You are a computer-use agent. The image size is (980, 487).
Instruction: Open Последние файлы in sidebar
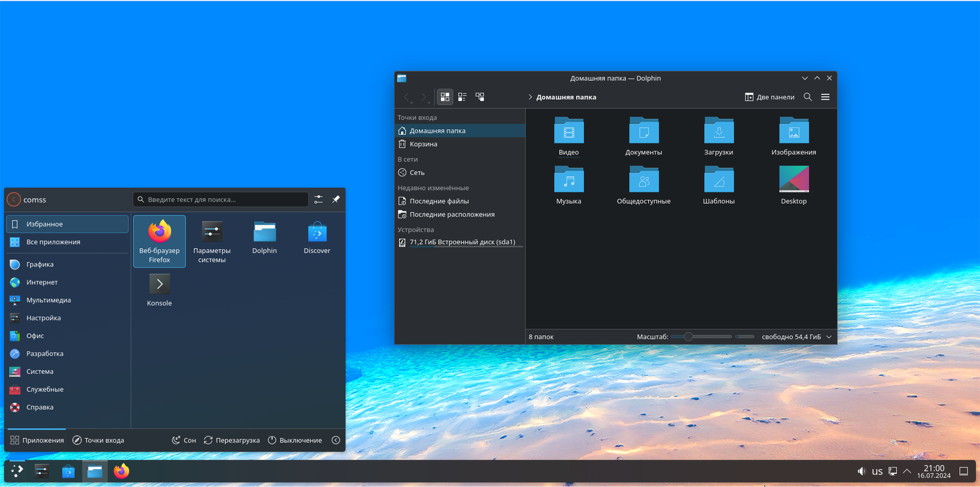(460, 201)
